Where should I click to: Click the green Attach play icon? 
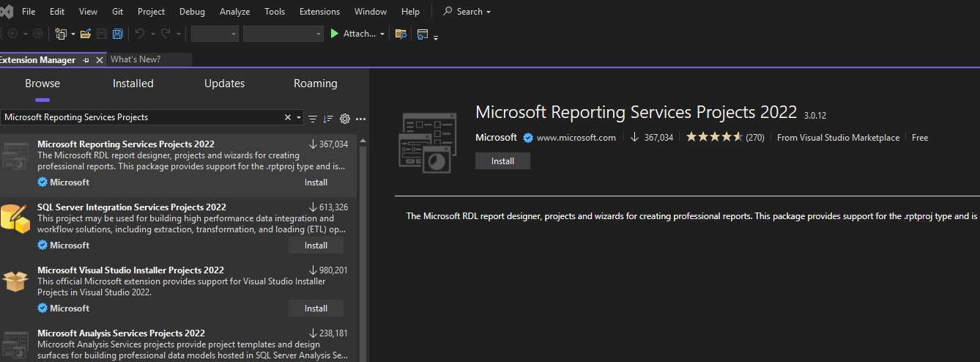click(335, 34)
